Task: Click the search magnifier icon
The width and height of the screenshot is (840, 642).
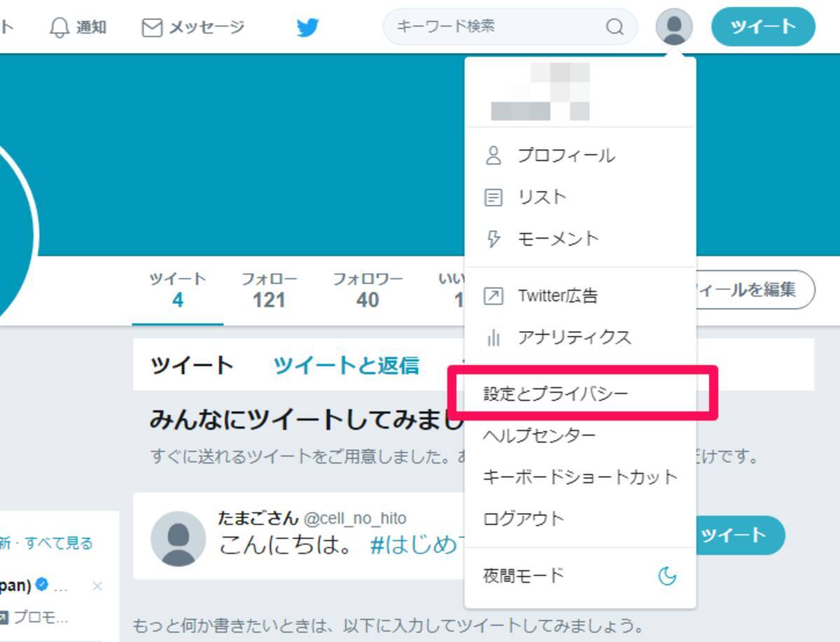Action: coord(614,27)
